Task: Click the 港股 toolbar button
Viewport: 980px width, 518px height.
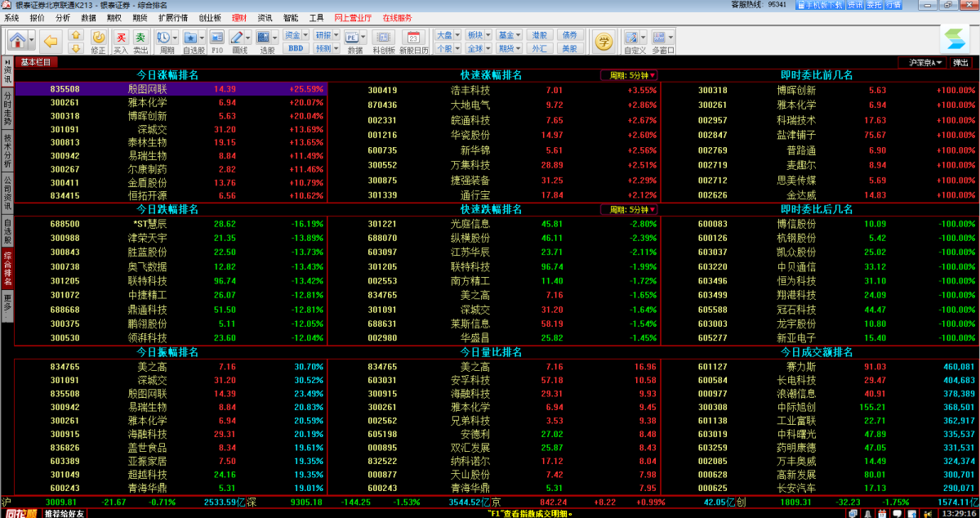Action: point(539,35)
